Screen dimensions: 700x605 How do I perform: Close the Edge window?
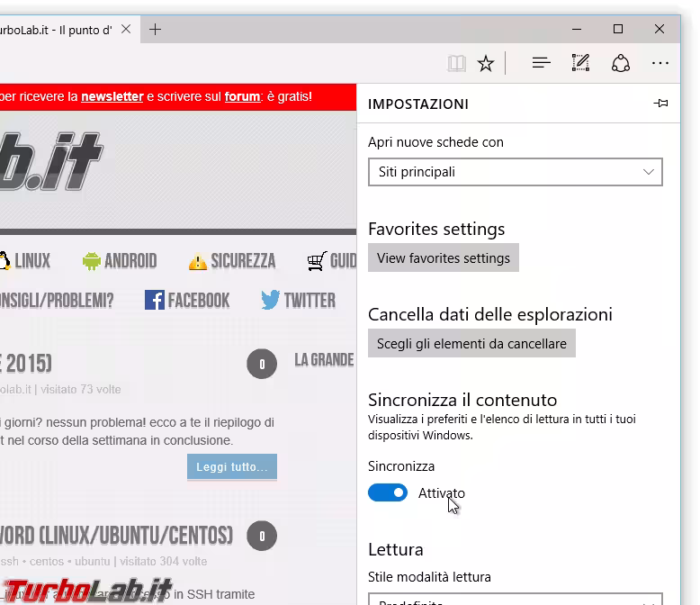(x=660, y=30)
